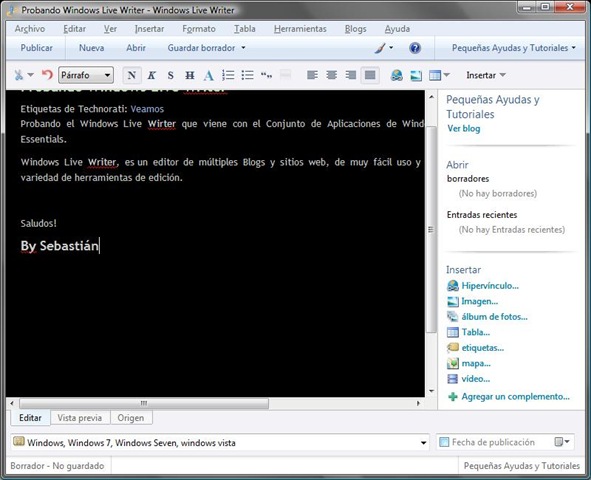591x480 pixels.
Task: Toggle Bold (N) formatting
Action: coord(132,75)
